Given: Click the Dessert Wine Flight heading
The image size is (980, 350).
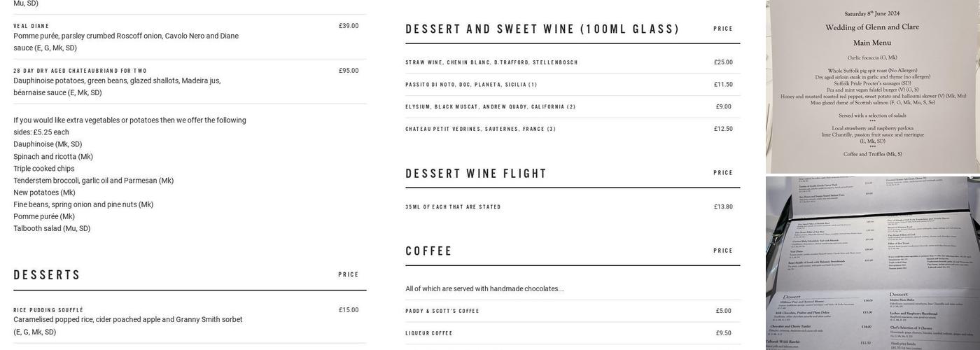Looking at the screenshot, I should pos(476,174).
